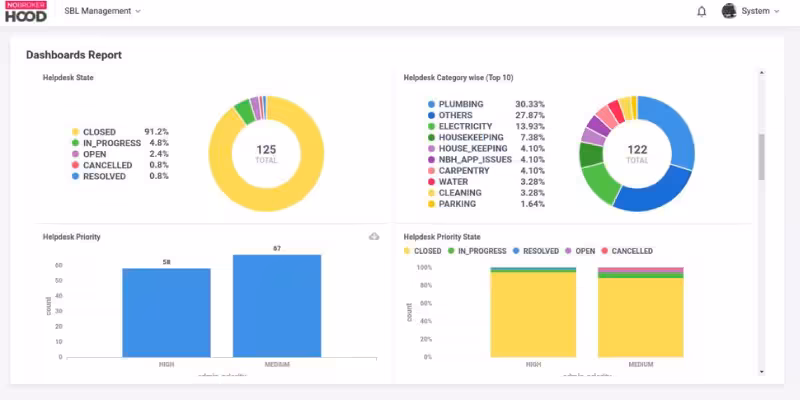The width and height of the screenshot is (800, 400).
Task: Click the 27.87% OTHERS value
Action: (530, 115)
